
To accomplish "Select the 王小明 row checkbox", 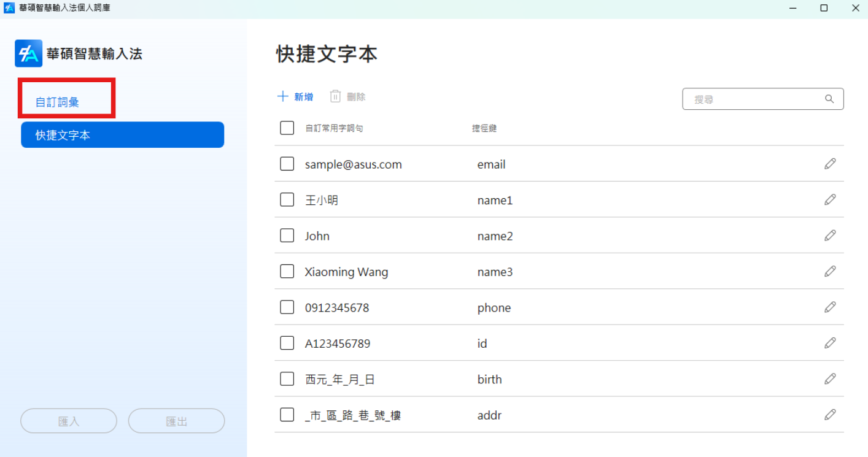I will pyautogui.click(x=287, y=199).
